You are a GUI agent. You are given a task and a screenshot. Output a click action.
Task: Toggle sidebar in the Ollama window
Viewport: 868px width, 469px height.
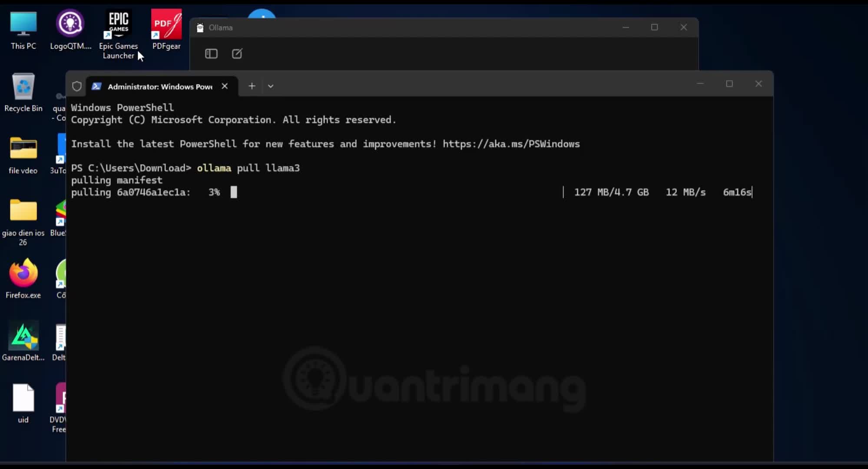pos(211,53)
